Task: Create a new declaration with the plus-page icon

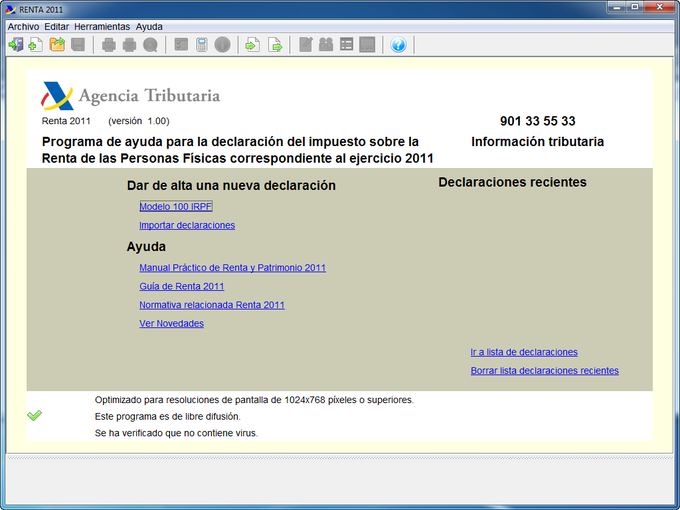Action: coord(36,45)
